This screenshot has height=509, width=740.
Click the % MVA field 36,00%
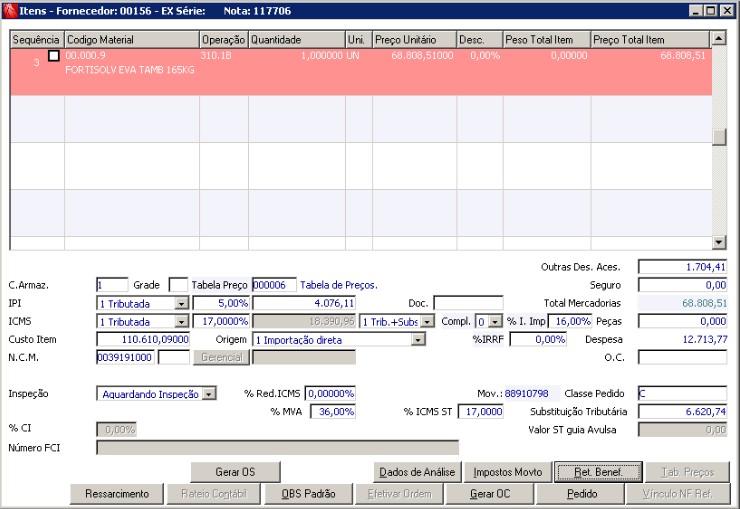point(333,411)
